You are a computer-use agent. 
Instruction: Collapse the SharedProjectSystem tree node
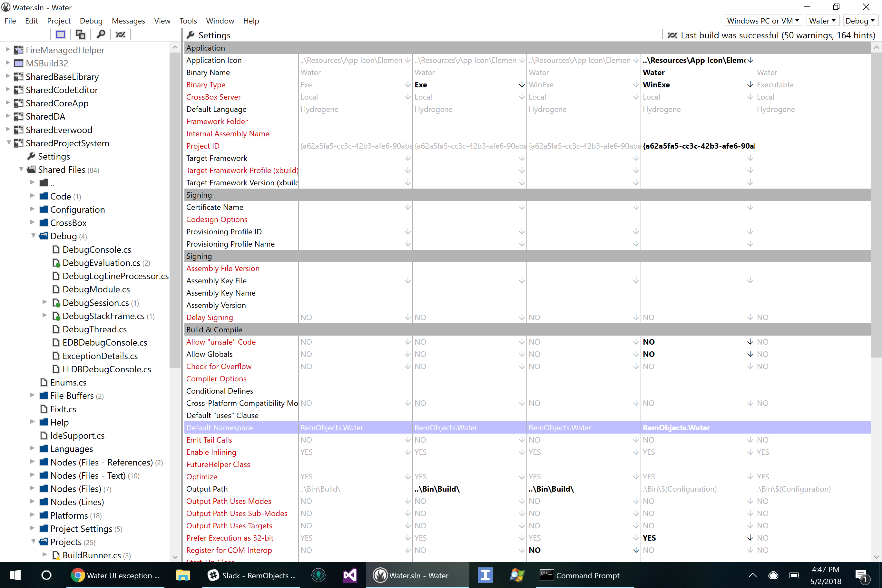[x=8, y=143]
